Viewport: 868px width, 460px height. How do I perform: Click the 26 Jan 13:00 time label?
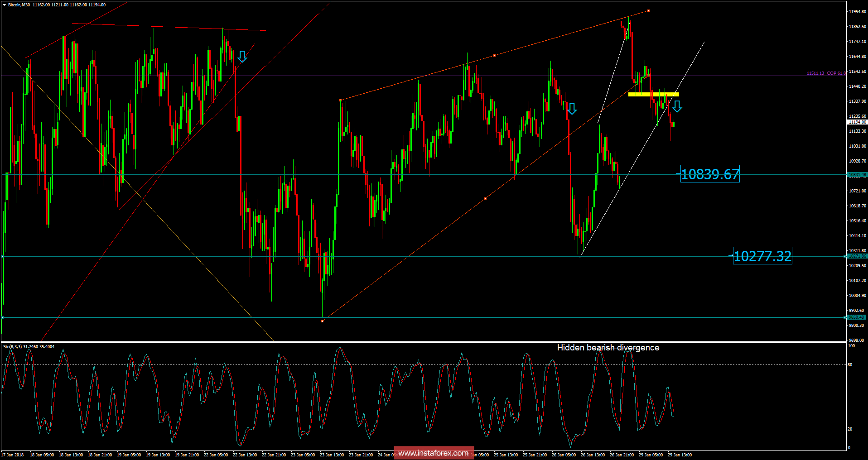[x=593, y=455]
